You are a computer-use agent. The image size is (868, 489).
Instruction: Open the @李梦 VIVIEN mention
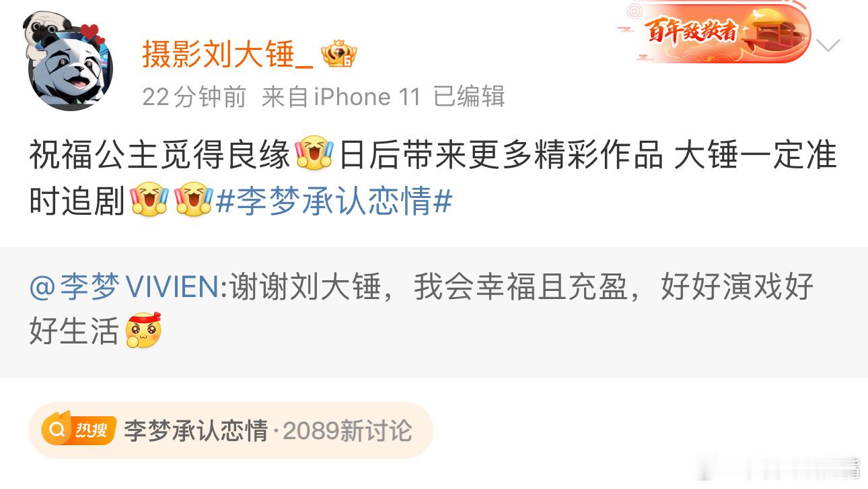point(124,288)
